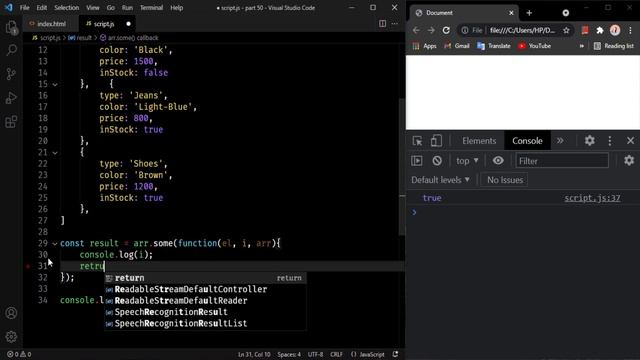This screenshot has width=640, height=360.
Task: Open the Help menu
Action: (x=177, y=8)
